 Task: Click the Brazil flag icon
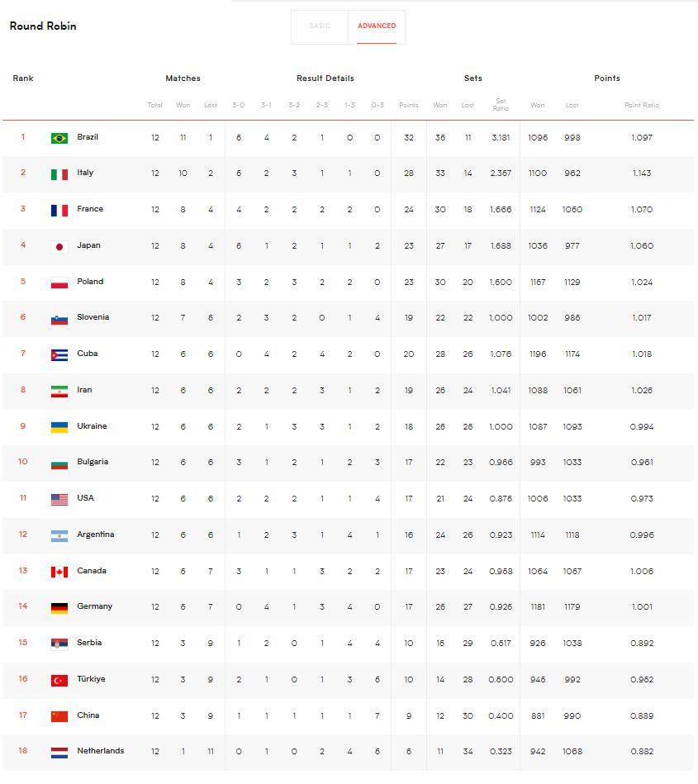tap(59, 138)
